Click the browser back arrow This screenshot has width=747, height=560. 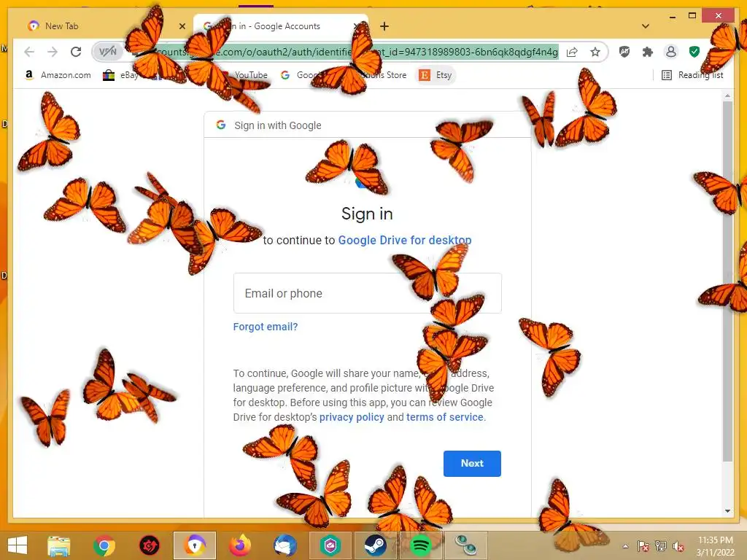point(29,52)
